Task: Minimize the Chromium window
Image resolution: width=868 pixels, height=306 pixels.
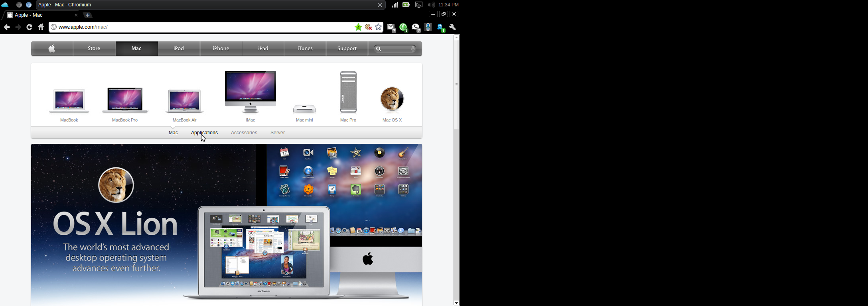Action: [433, 14]
